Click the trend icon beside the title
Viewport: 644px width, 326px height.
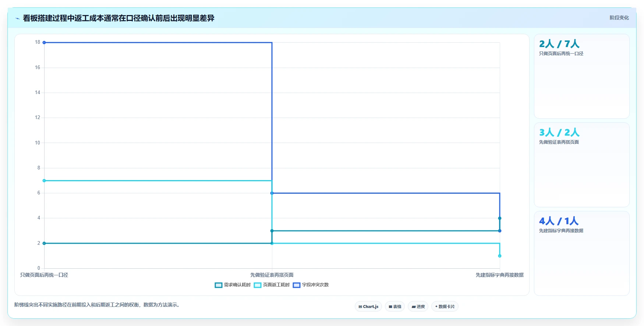17,18
